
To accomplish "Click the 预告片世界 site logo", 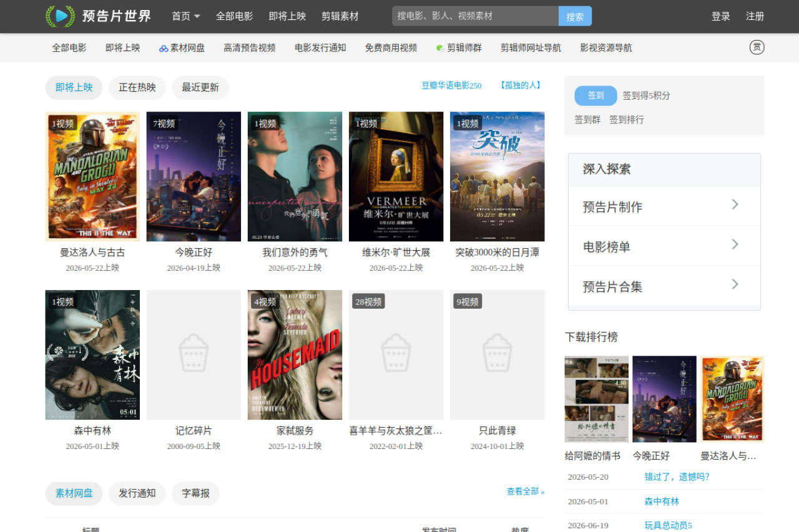I will pos(99,16).
